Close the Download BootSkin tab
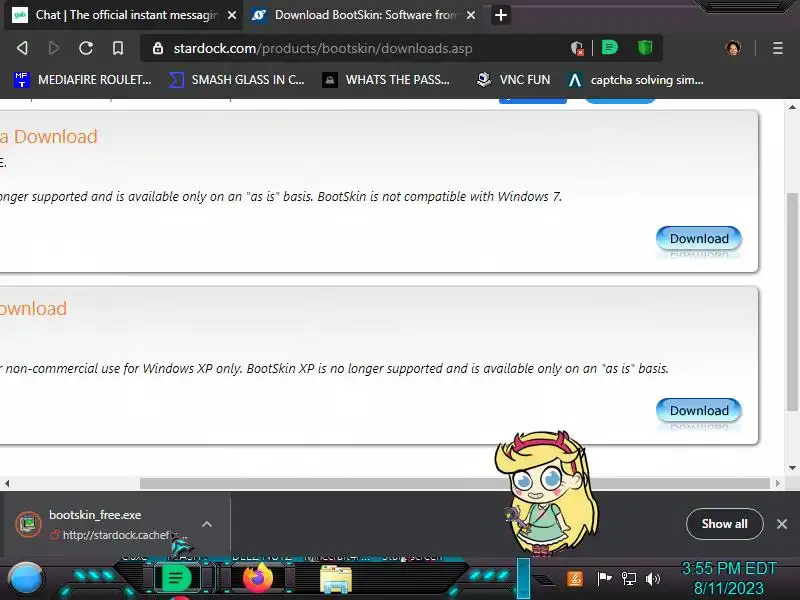Image resolution: width=800 pixels, height=600 pixels. pyautogui.click(x=471, y=15)
